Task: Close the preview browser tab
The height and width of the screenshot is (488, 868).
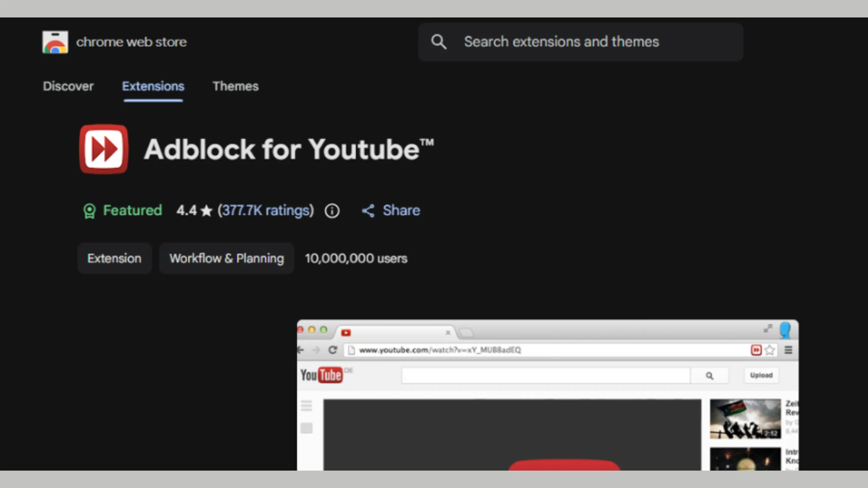Action: pyautogui.click(x=448, y=333)
